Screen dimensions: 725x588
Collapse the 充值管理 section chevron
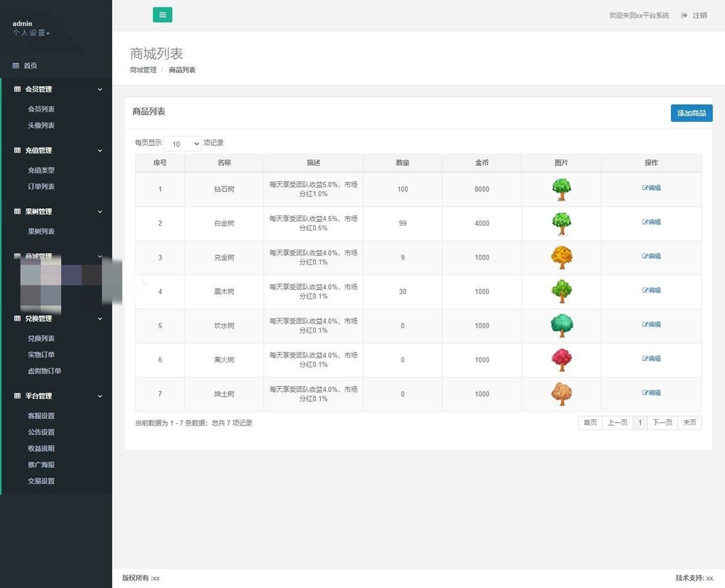click(x=100, y=151)
